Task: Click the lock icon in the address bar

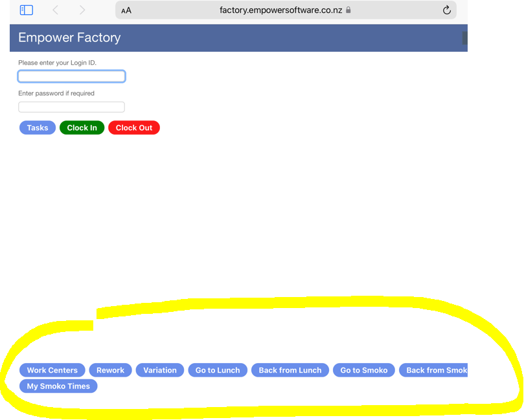Action: 348,10
